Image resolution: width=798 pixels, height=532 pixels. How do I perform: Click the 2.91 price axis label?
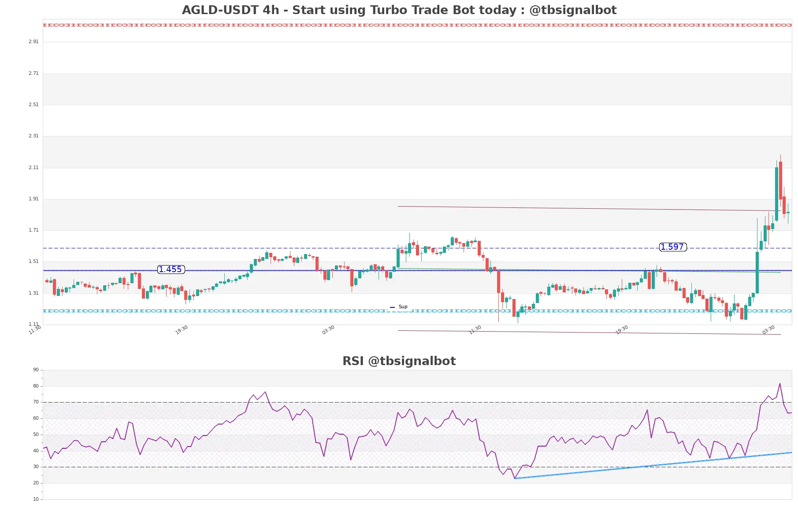click(33, 42)
